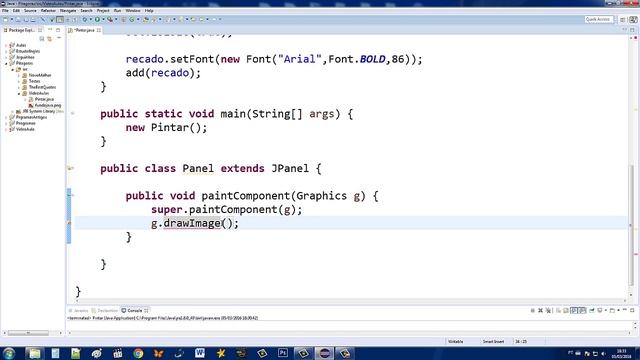
Task: Open the Window menu
Action: [x=133, y=11]
